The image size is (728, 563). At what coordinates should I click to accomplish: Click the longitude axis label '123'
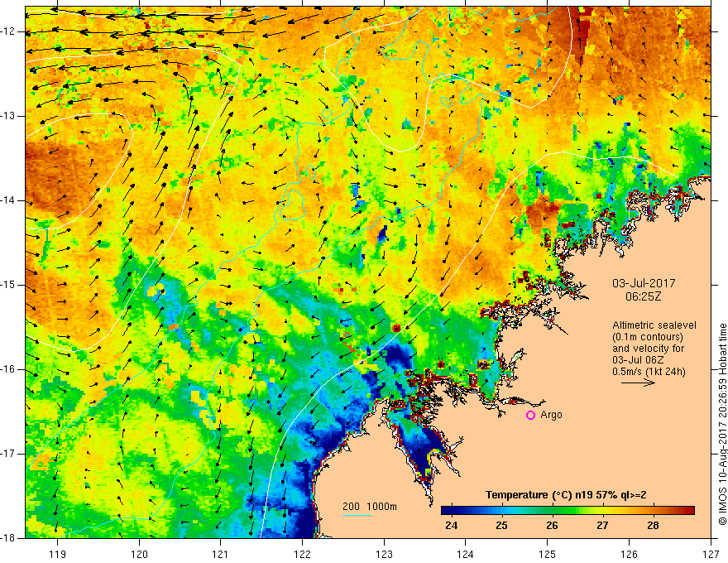point(384,554)
